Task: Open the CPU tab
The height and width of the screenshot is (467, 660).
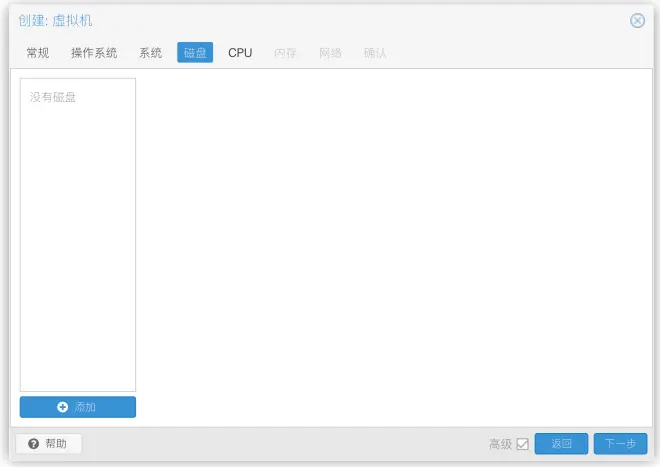Action: 240,53
